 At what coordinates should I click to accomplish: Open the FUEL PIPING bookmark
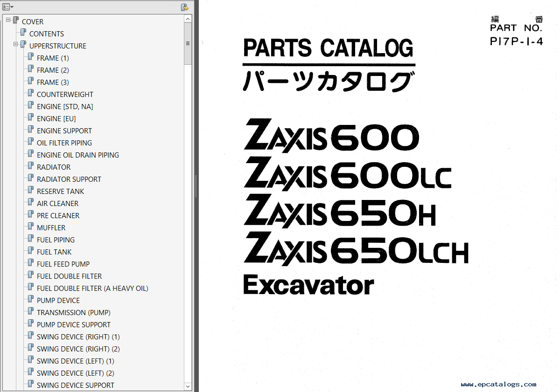56,240
